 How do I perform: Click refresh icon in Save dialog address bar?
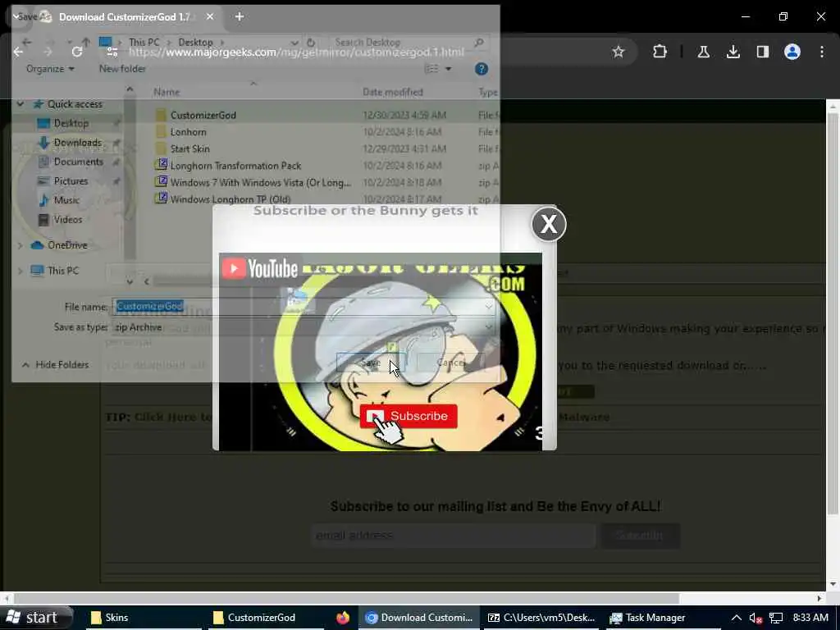click(x=311, y=43)
